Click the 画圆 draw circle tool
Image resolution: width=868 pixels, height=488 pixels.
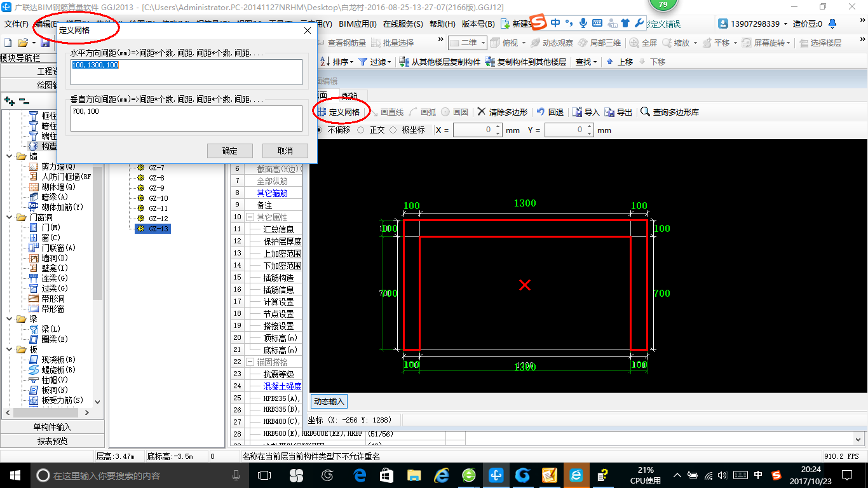(x=454, y=112)
